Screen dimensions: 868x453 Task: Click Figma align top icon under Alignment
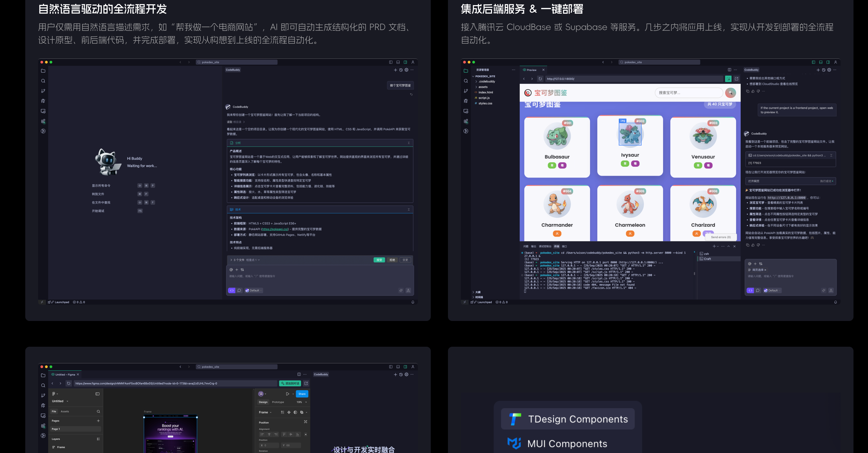pyautogui.click(x=284, y=434)
